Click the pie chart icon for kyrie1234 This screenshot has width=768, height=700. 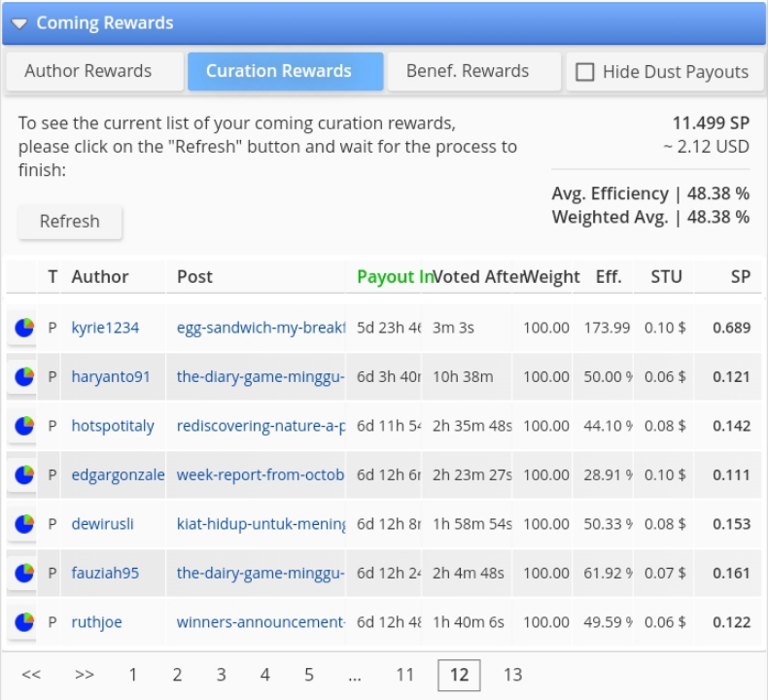(24, 328)
